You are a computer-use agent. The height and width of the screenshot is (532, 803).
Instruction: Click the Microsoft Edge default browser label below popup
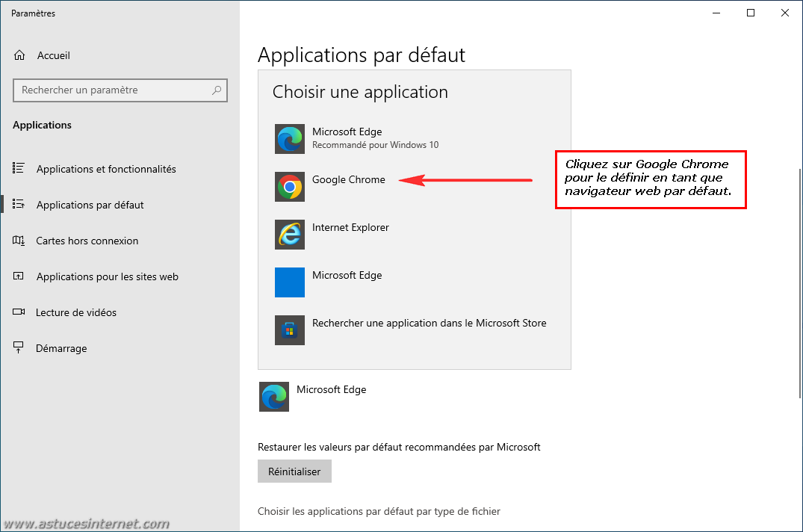pos(332,389)
